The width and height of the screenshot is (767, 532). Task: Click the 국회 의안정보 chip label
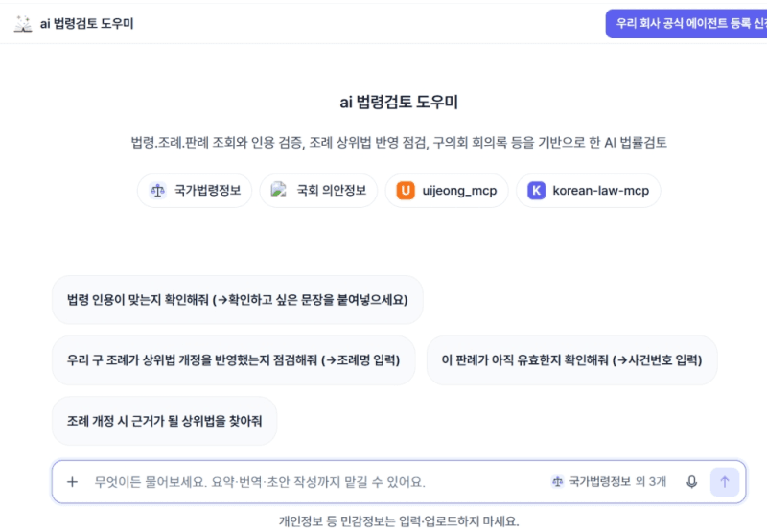click(x=332, y=191)
